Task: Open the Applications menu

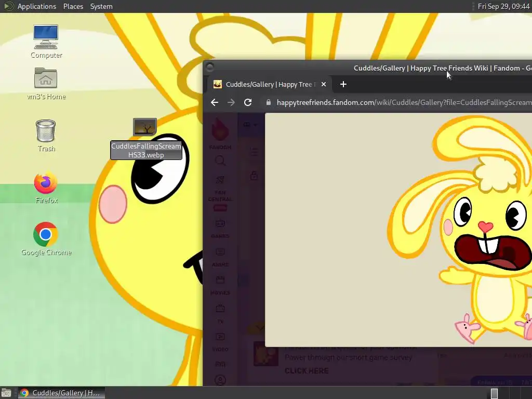Action: point(37,6)
